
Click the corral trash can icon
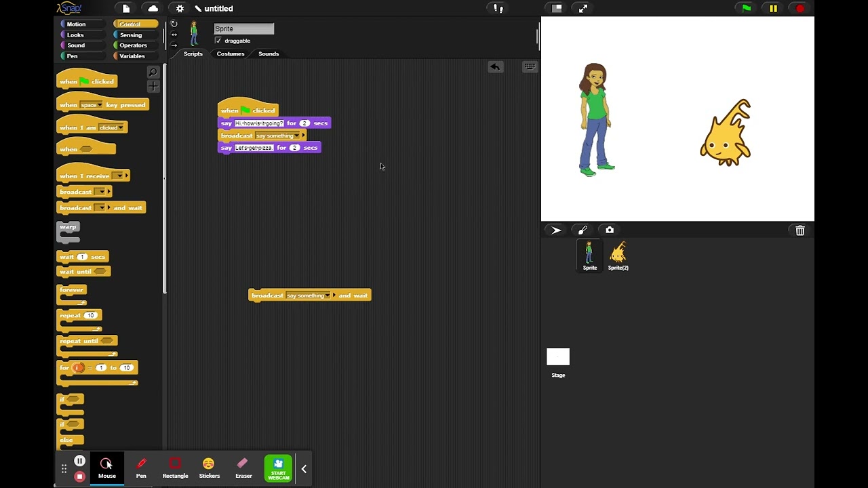point(800,231)
